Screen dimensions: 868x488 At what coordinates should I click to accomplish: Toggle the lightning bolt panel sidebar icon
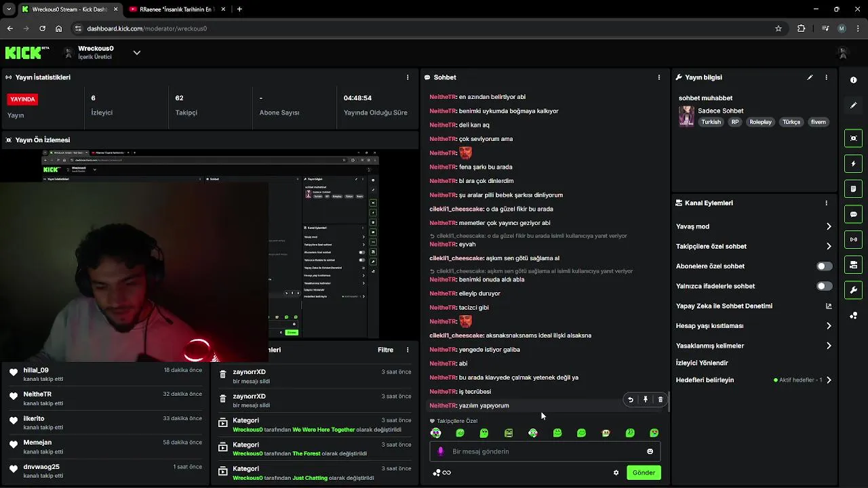(x=853, y=163)
